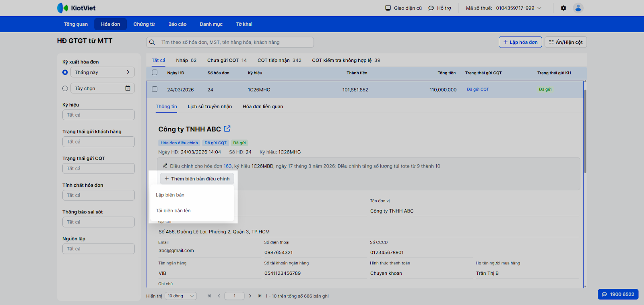Expand the Tháng này period selector
This screenshot has width=644, height=305.
click(103, 72)
